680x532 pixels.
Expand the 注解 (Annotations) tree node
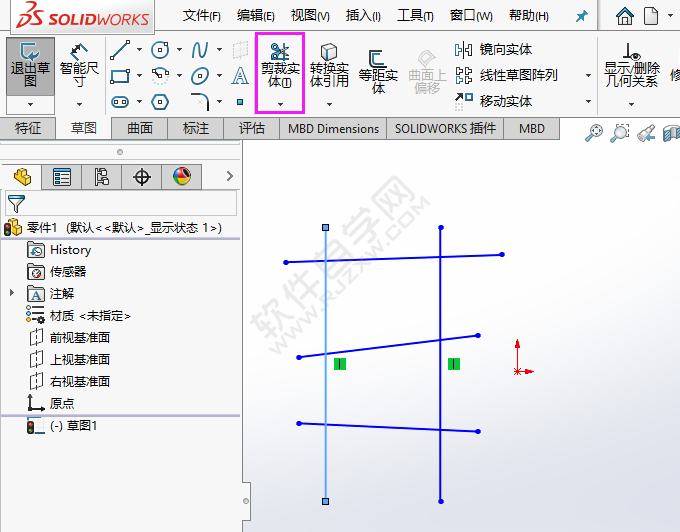[x=12, y=293]
